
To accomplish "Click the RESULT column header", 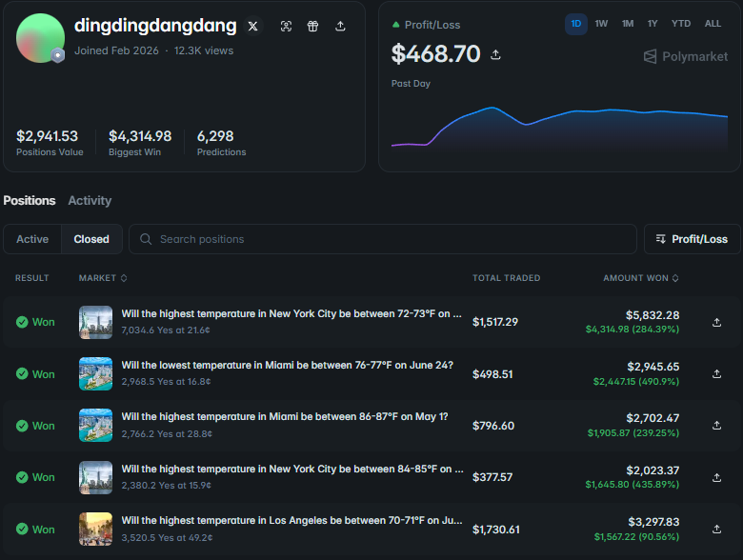I will click(31, 278).
